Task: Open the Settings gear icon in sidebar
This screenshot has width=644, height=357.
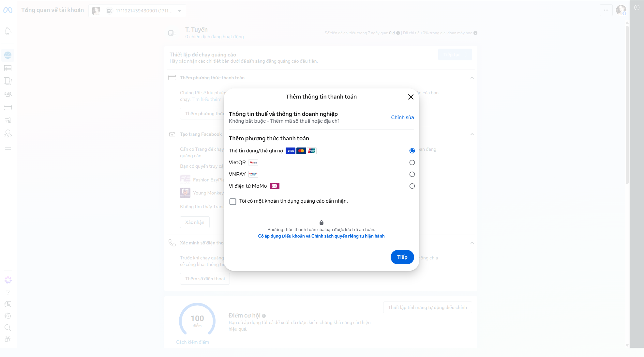Action: click(x=8, y=316)
